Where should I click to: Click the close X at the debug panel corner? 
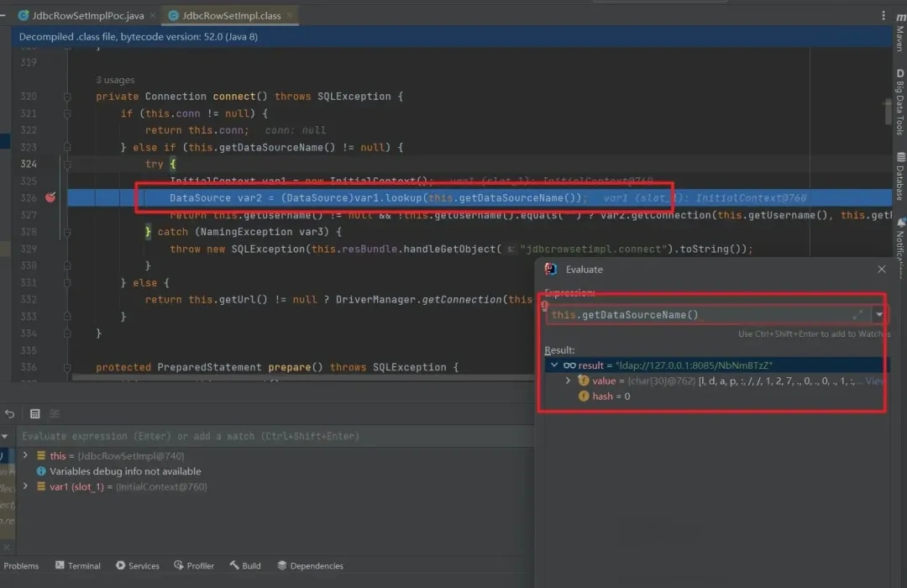click(7, 546)
